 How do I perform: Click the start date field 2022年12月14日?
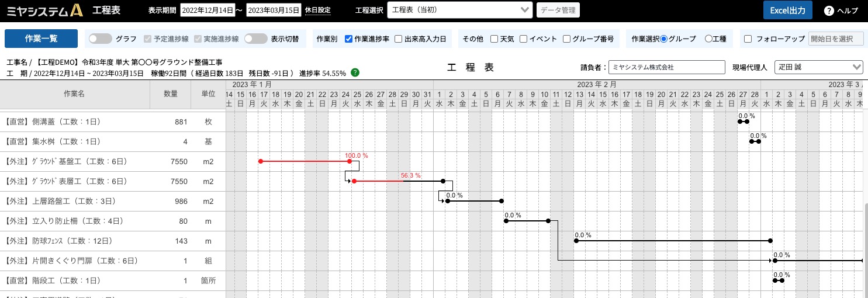[207, 11]
